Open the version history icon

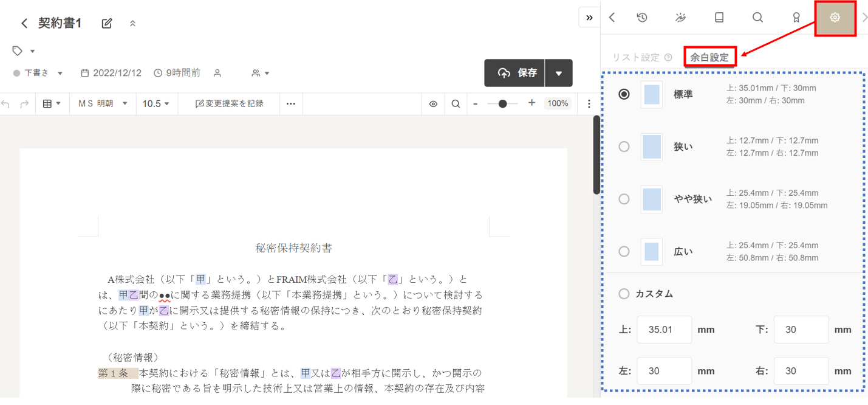pos(642,18)
